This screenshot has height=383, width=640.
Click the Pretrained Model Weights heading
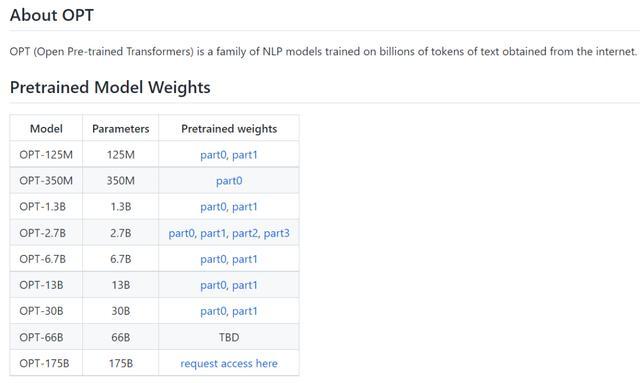110,87
